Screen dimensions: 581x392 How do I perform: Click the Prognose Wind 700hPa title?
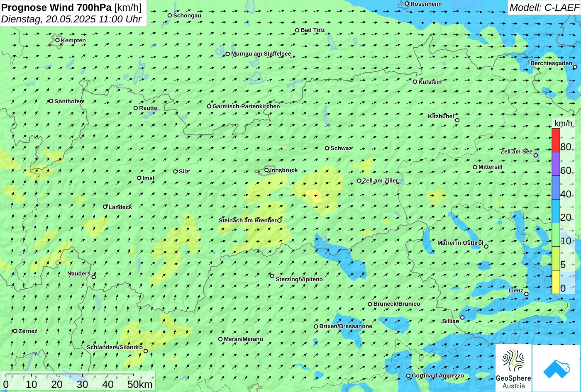(57, 7)
